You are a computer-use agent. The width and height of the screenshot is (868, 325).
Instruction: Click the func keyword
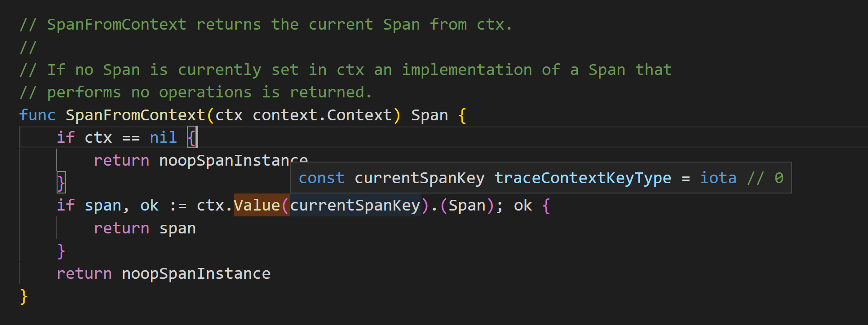coord(37,115)
